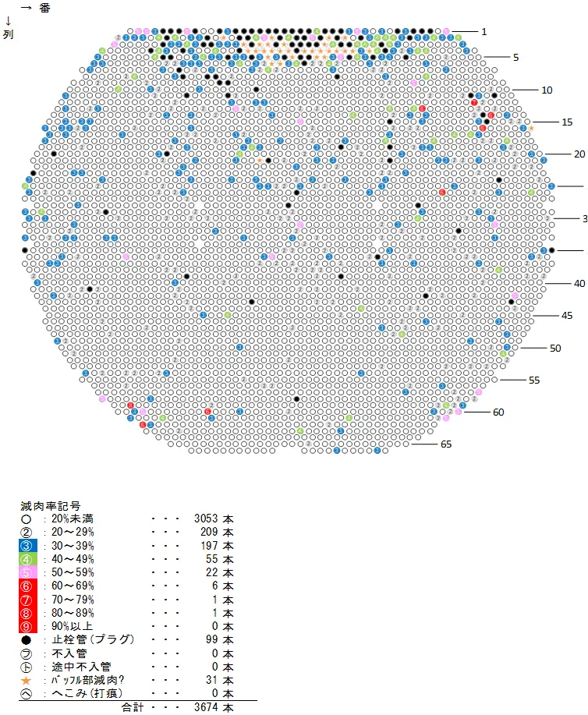Screen dimensions: 588x715
Task: Click the red ⑥ legend symbol for 60~69%
Action: (27, 586)
